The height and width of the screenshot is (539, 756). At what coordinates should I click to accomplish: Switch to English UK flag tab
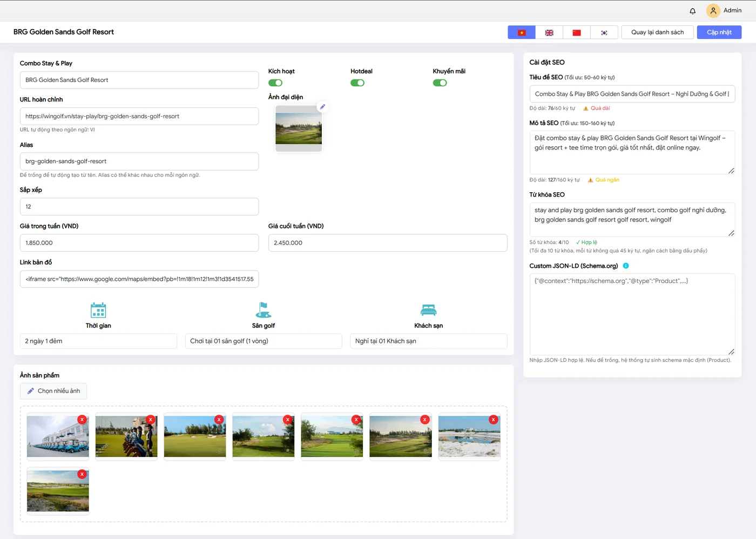click(549, 32)
